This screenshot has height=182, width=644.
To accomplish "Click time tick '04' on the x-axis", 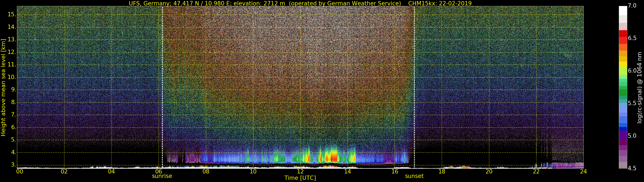I will pos(111,171).
